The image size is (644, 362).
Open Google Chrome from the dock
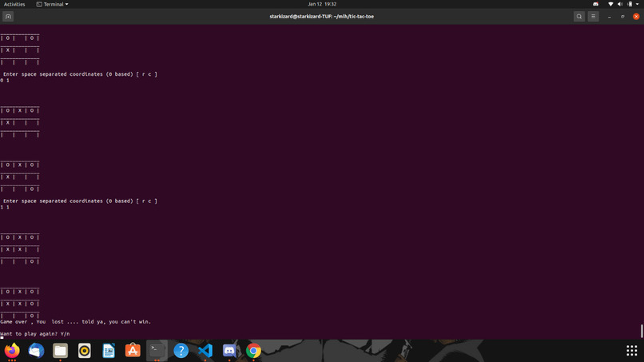[x=253, y=351]
